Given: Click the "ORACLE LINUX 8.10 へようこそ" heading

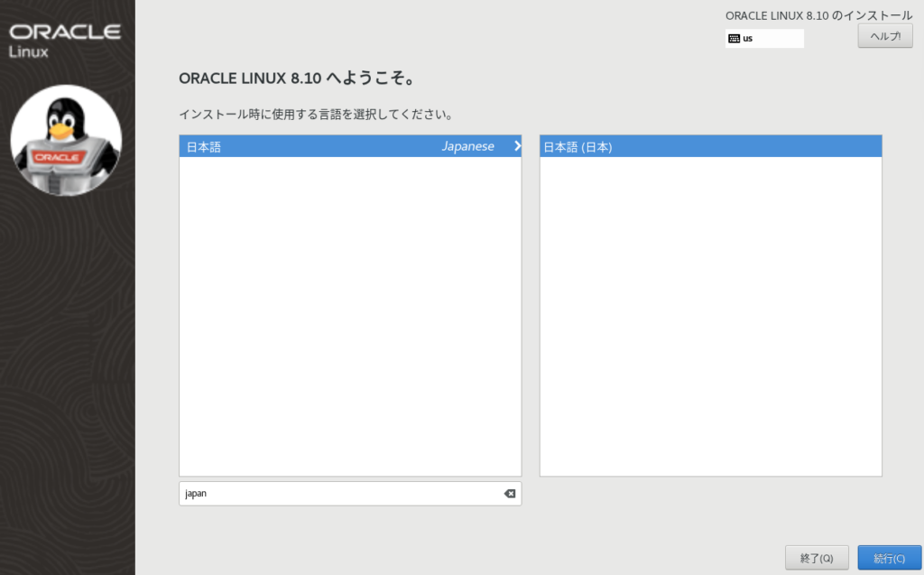Looking at the screenshot, I should (297, 79).
